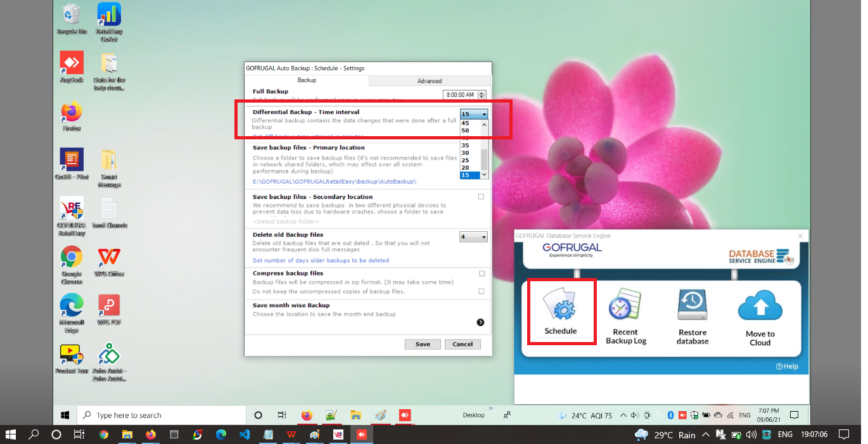Image resolution: width=868 pixels, height=444 pixels.
Task: Open the Recycle Bin desktop icon
Action: pos(72,19)
